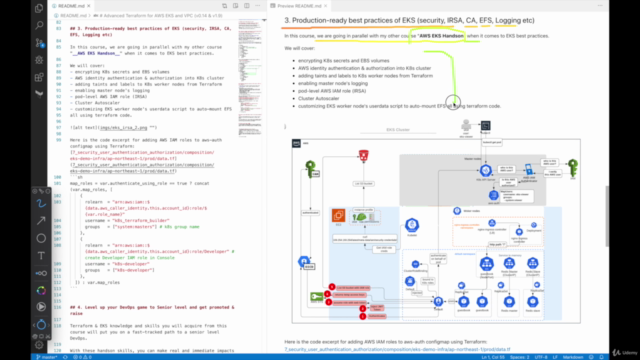
Task: Click the notifications bell in status bar
Action: [601, 357]
